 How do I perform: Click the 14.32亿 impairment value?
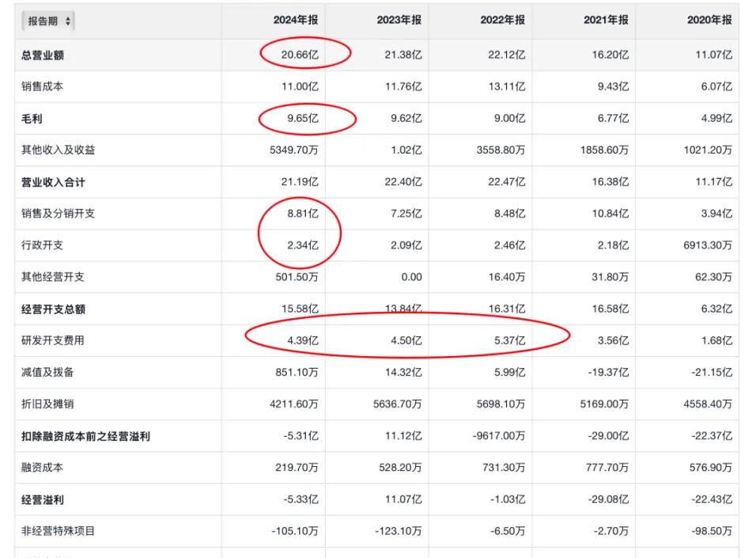click(x=403, y=373)
